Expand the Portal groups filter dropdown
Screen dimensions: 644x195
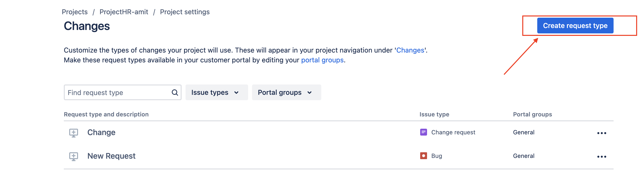click(x=286, y=93)
